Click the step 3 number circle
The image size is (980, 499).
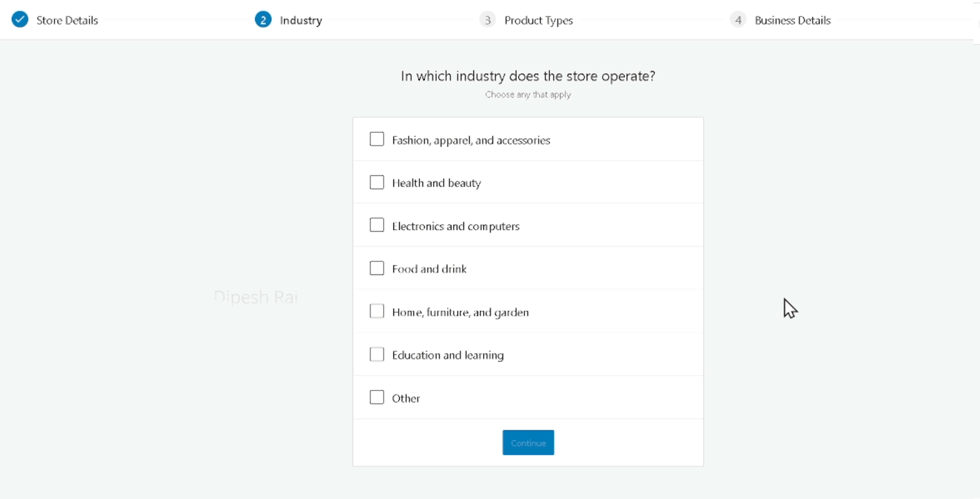pyautogui.click(x=487, y=20)
